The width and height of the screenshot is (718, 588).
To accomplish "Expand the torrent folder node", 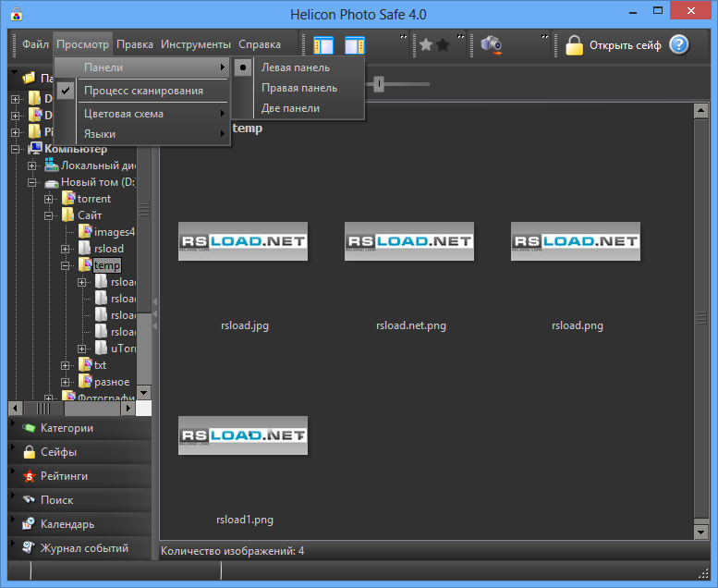I will [x=48, y=199].
